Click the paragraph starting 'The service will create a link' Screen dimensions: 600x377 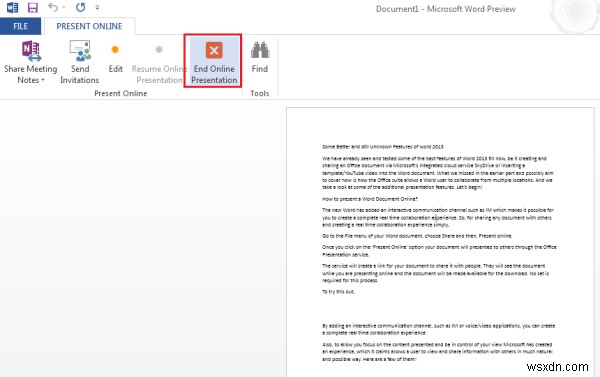pos(435,273)
